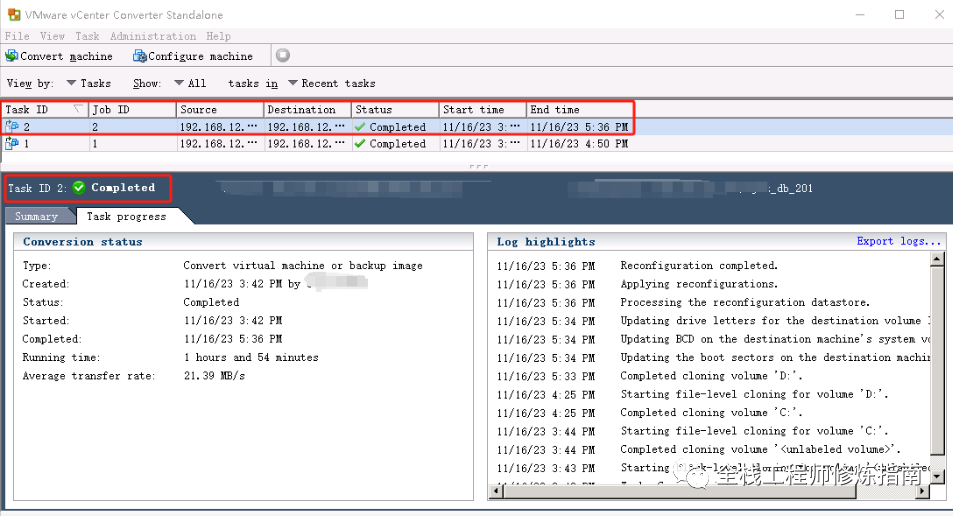This screenshot has height=516, width=953.
Task: Select the End time cell 11/16/23 4:50 PM
Action: click(x=579, y=143)
